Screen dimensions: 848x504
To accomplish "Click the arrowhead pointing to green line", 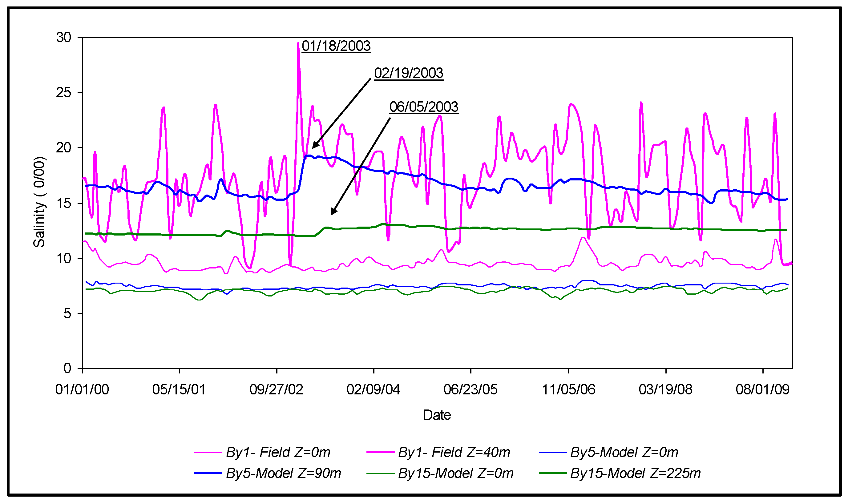I will tap(333, 212).
